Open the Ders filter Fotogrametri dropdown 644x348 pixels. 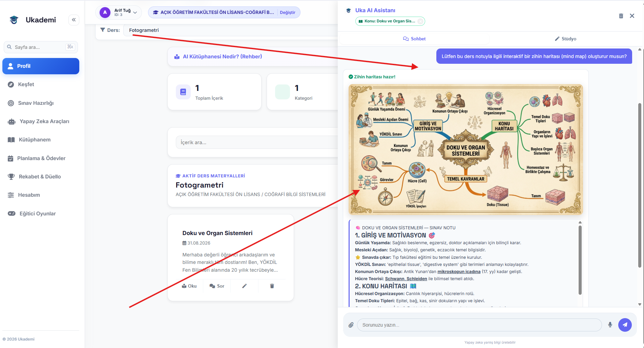point(230,30)
